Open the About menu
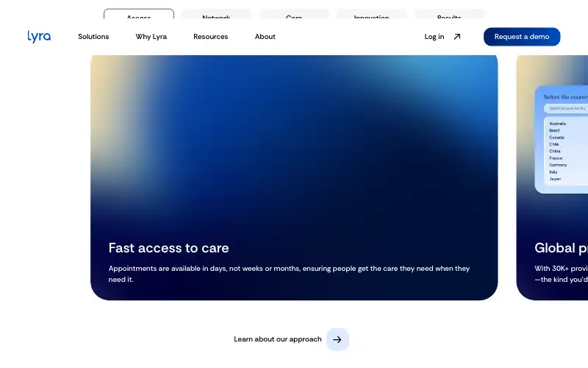588x368 pixels. tap(265, 37)
